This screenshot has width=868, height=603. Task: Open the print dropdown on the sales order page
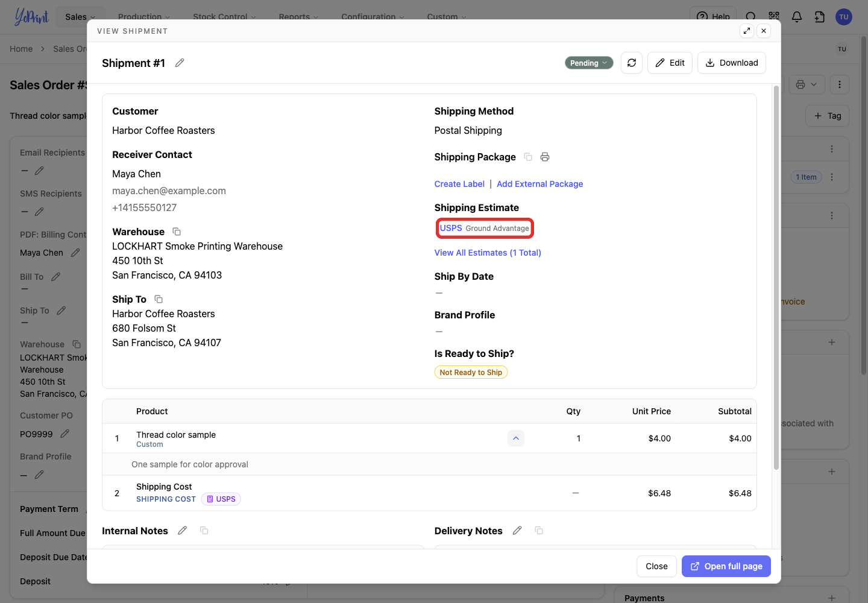click(x=806, y=84)
